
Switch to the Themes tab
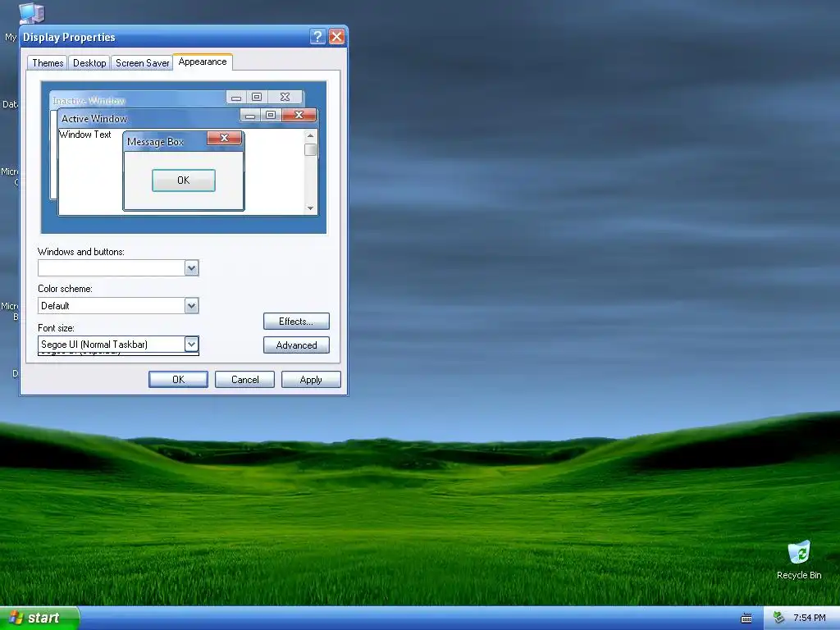click(47, 62)
